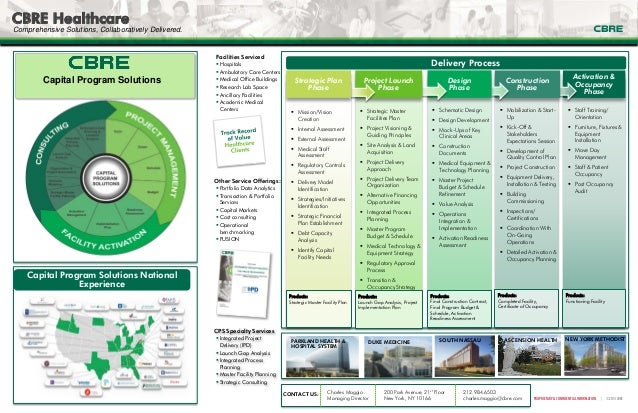
Task: Click the Products box under Strategic Plan Phase
Action: [319, 308]
